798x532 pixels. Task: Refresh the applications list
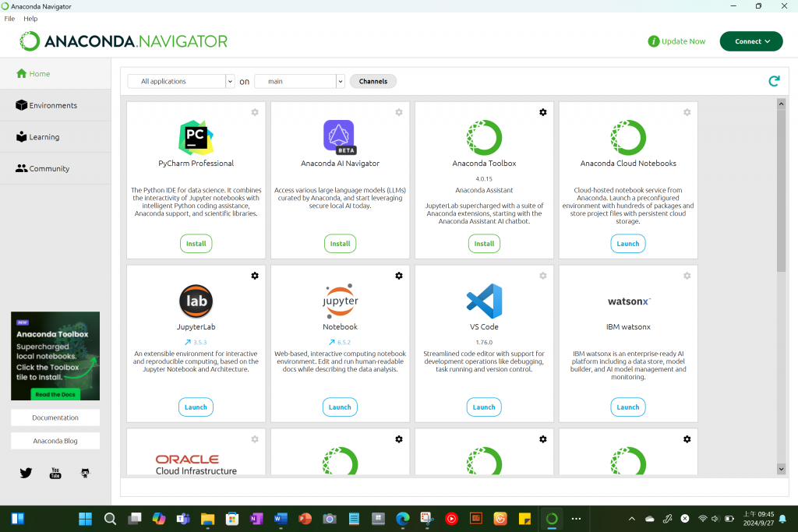774,81
